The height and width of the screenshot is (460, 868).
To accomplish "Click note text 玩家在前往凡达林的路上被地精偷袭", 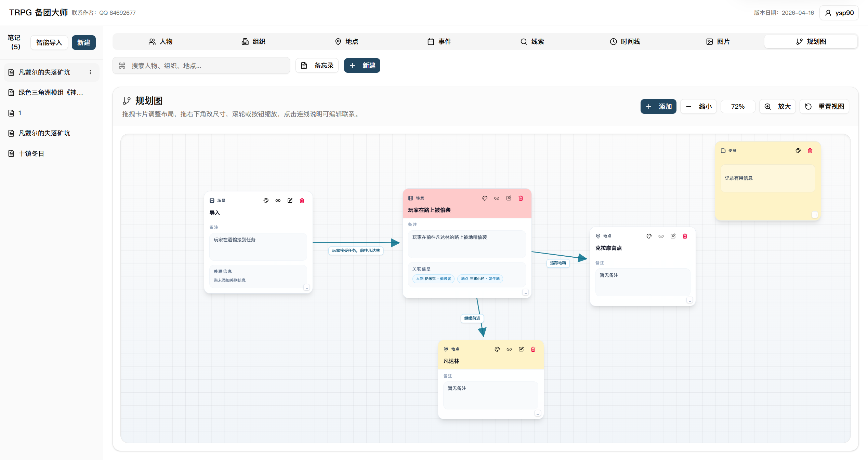I will click(450, 238).
